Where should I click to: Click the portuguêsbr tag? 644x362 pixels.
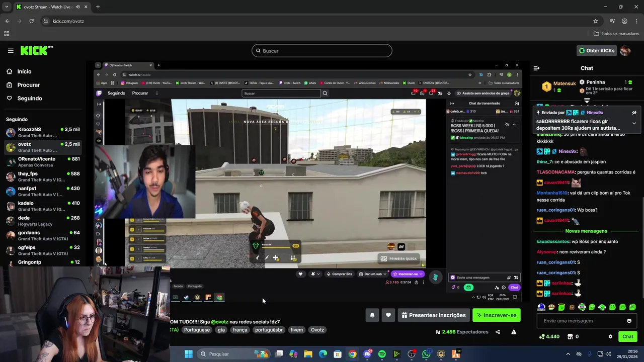(x=269, y=330)
